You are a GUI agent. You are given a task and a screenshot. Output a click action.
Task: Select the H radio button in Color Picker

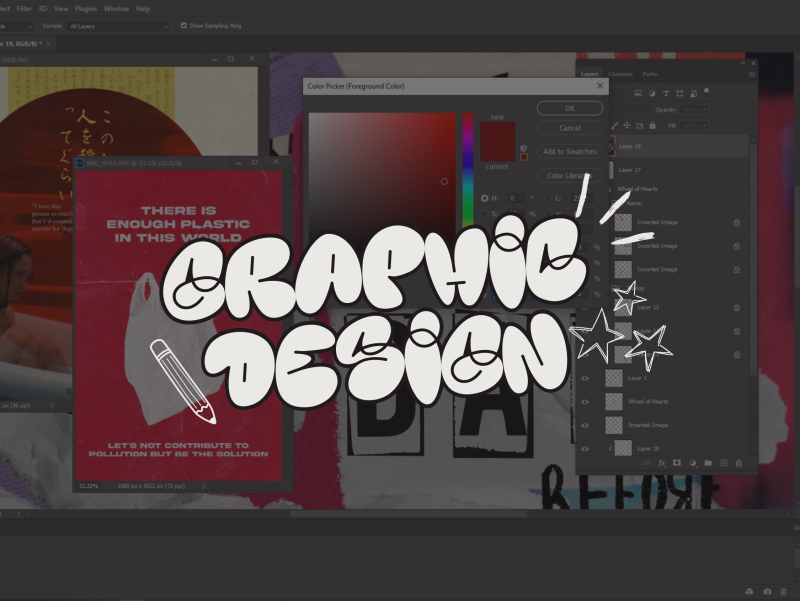pyautogui.click(x=485, y=198)
